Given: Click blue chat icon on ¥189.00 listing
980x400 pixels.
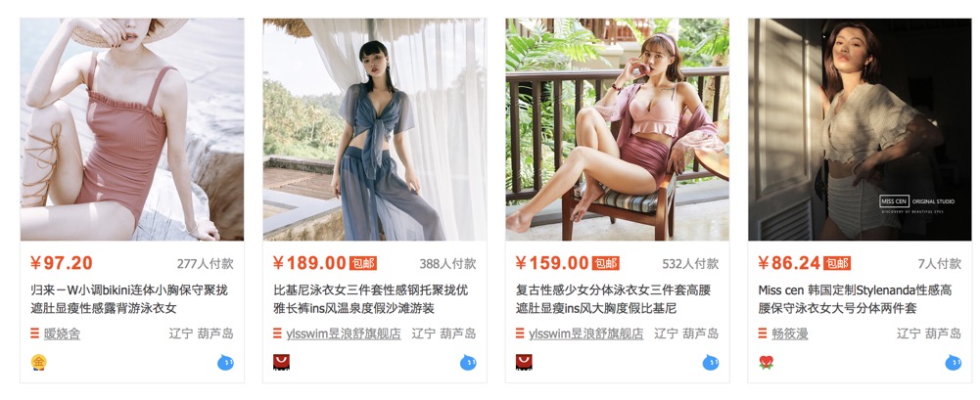Looking at the screenshot, I should point(468,362).
